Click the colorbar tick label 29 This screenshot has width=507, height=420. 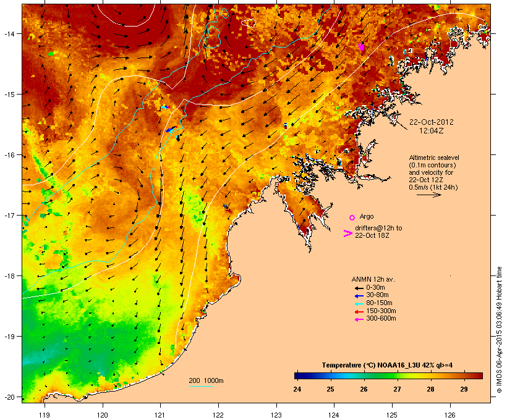[x=464, y=389]
